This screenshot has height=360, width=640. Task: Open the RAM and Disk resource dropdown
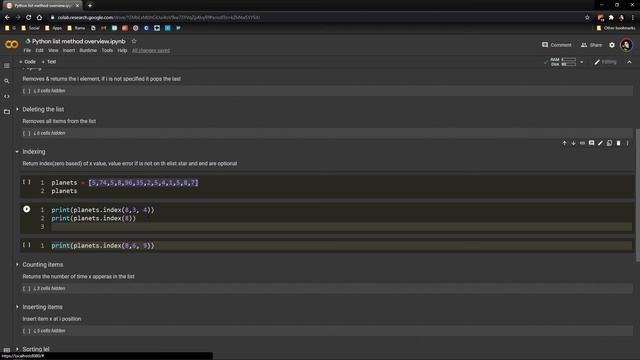click(x=582, y=62)
